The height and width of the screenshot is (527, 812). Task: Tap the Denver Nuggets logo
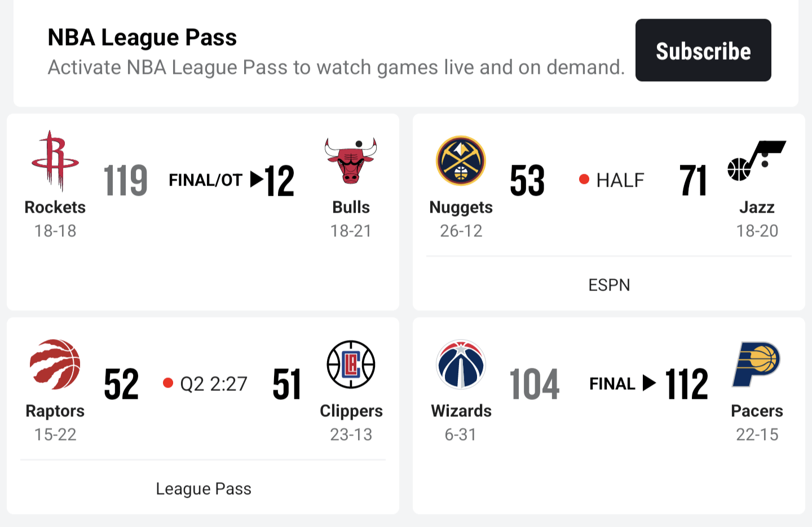point(461,161)
